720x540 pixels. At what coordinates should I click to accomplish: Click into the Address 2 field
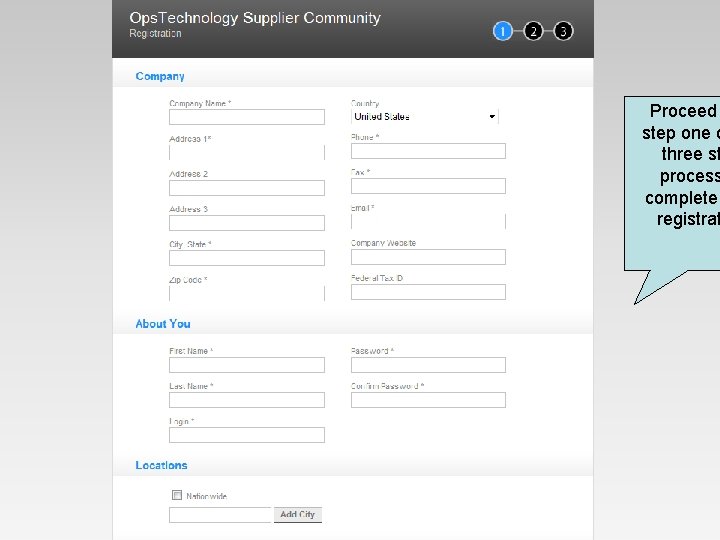coord(247,188)
